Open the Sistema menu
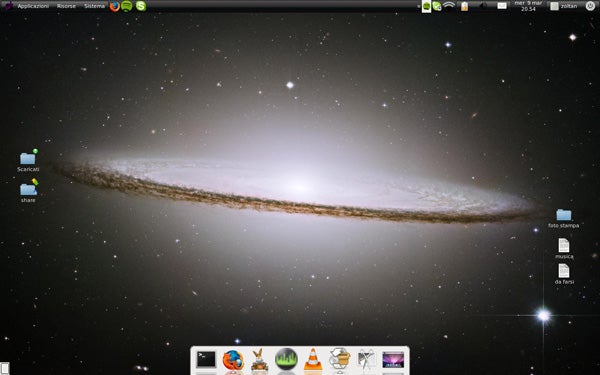600x375 pixels. click(94, 6)
